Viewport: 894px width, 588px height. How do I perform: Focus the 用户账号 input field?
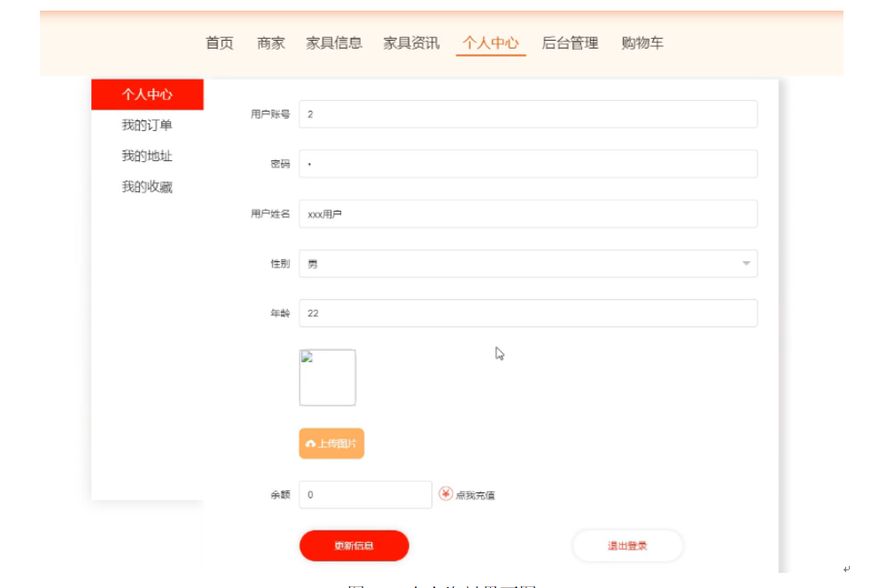point(528,114)
